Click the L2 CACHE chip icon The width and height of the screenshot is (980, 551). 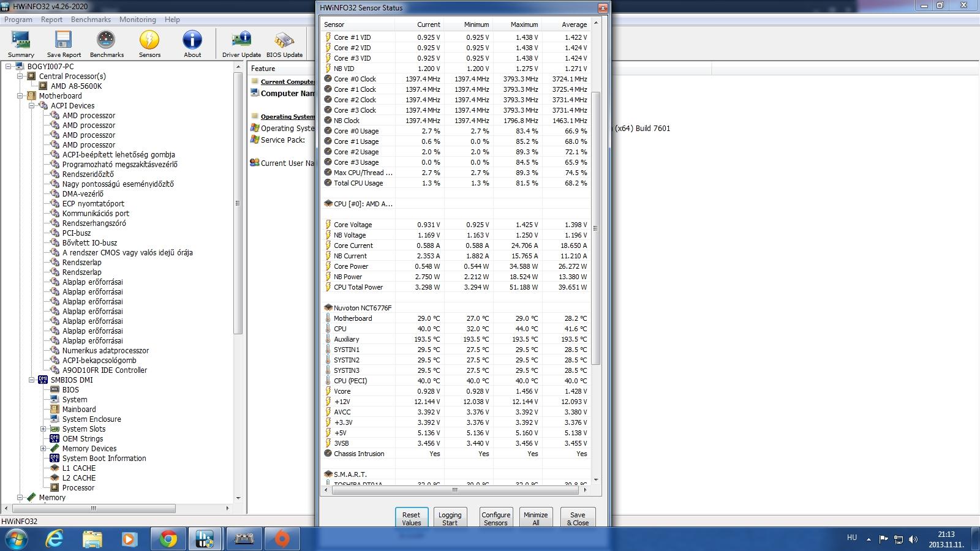[x=55, y=478]
